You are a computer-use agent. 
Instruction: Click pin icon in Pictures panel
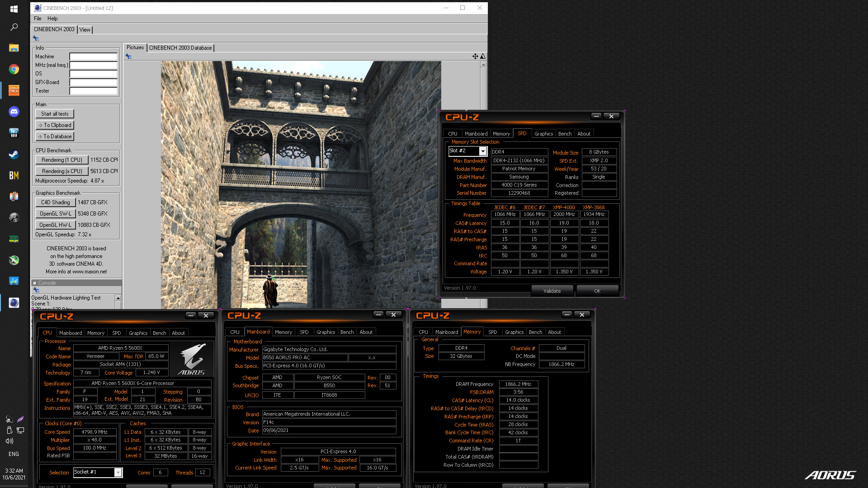point(128,56)
